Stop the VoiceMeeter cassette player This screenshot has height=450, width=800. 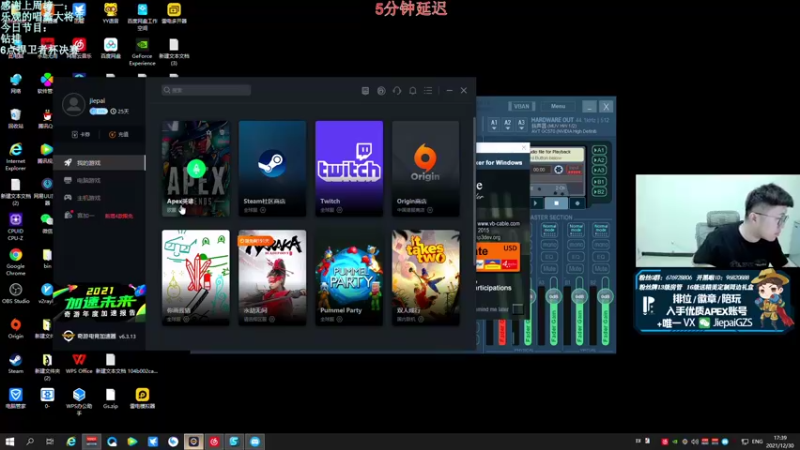click(x=556, y=203)
